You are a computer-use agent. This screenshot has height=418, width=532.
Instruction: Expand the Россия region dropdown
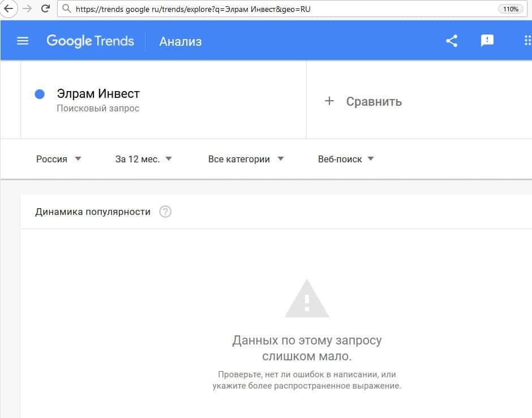pos(59,159)
